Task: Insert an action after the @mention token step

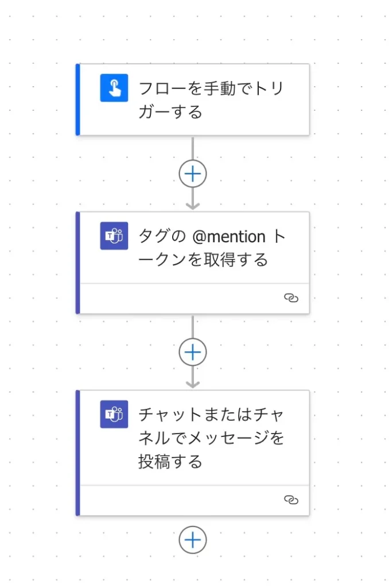Action: pyautogui.click(x=193, y=352)
